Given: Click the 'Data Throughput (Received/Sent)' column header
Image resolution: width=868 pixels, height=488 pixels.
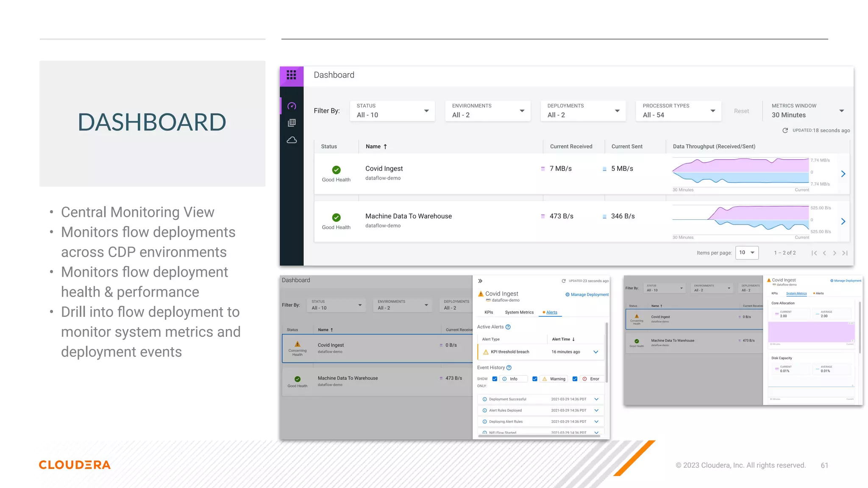Looking at the screenshot, I should tap(714, 147).
